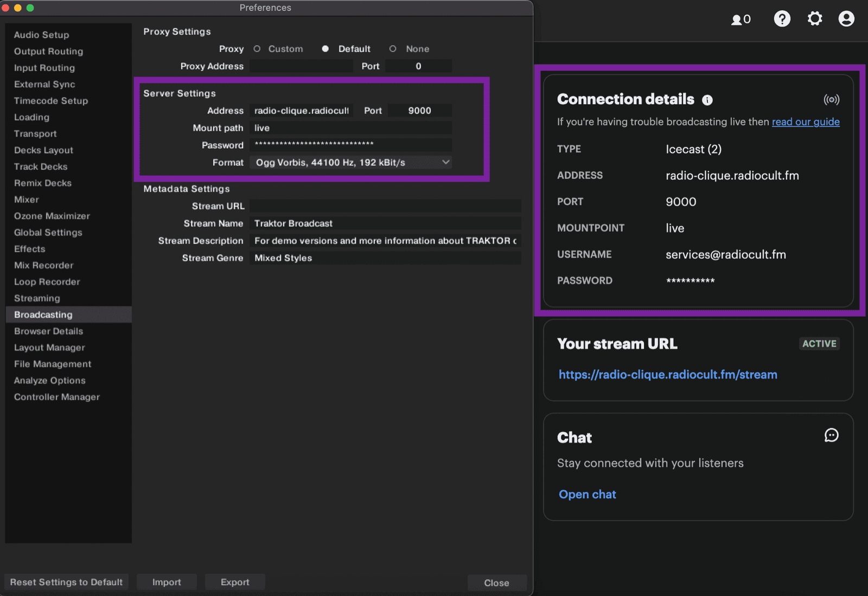868x596 pixels.
Task: Select the None proxy radio button
Action: coord(393,49)
